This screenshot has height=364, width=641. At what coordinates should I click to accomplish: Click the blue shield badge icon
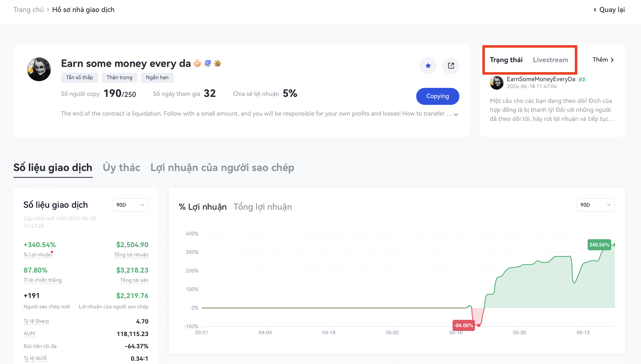(207, 63)
